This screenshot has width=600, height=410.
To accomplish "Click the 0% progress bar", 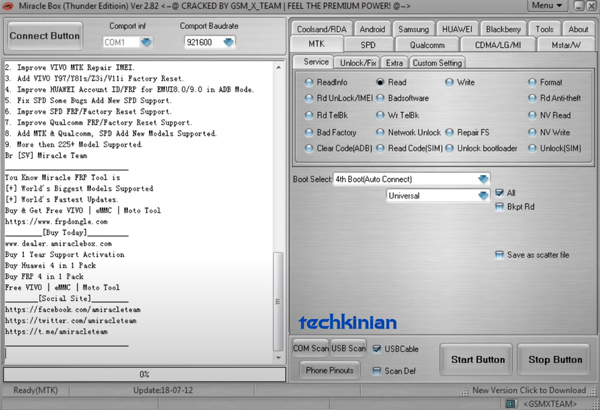I will click(x=144, y=374).
